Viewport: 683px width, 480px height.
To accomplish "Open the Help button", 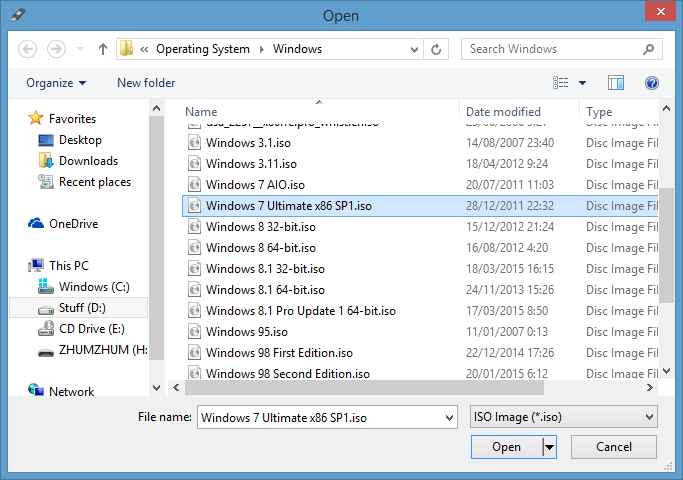I will pyautogui.click(x=652, y=83).
